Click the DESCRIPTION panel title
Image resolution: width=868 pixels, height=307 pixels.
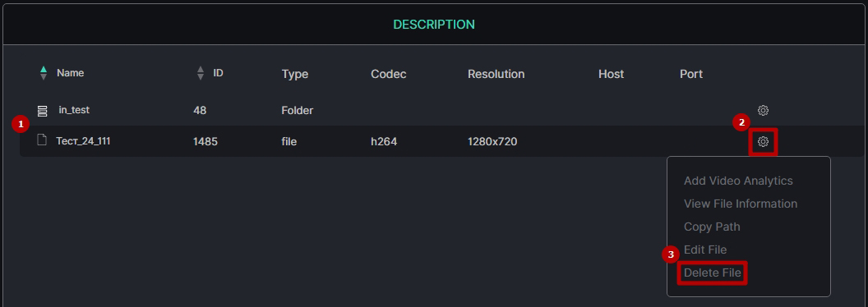[x=433, y=25]
